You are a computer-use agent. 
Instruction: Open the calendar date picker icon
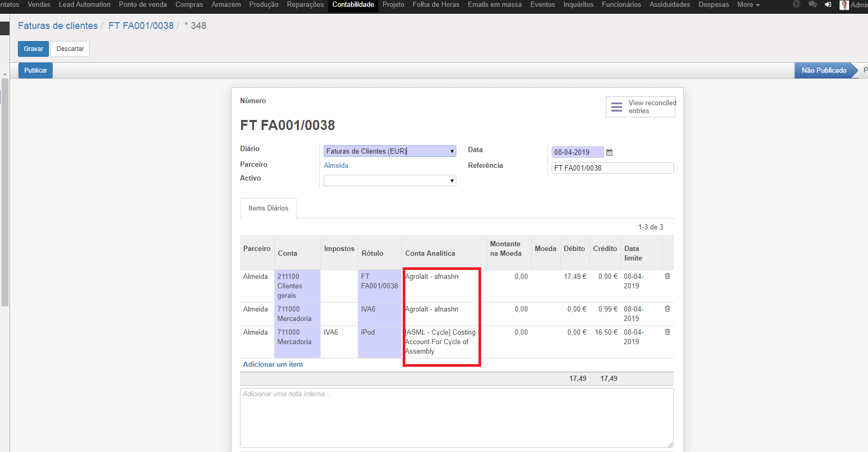coord(610,153)
